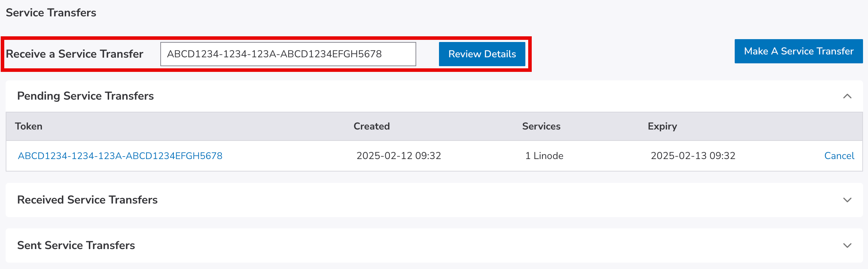The height and width of the screenshot is (269, 868).
Task: Click the service transfer token input field
Action: pos(288,54)
